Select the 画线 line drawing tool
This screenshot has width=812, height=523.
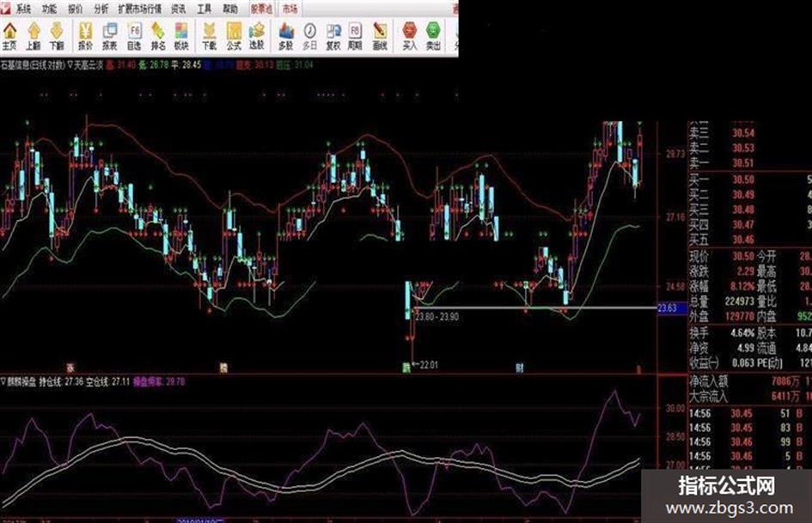point(380,36)
